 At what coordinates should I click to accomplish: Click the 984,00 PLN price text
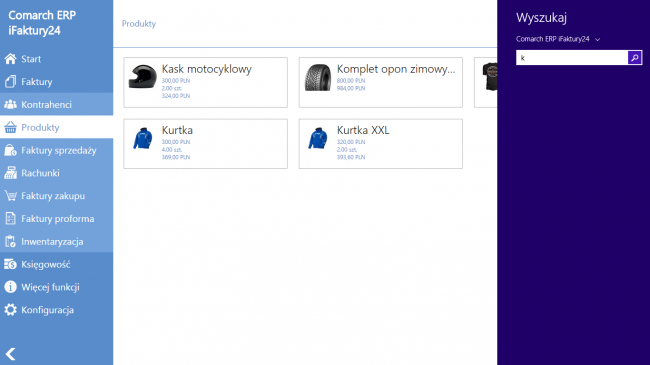coord(351,88)
